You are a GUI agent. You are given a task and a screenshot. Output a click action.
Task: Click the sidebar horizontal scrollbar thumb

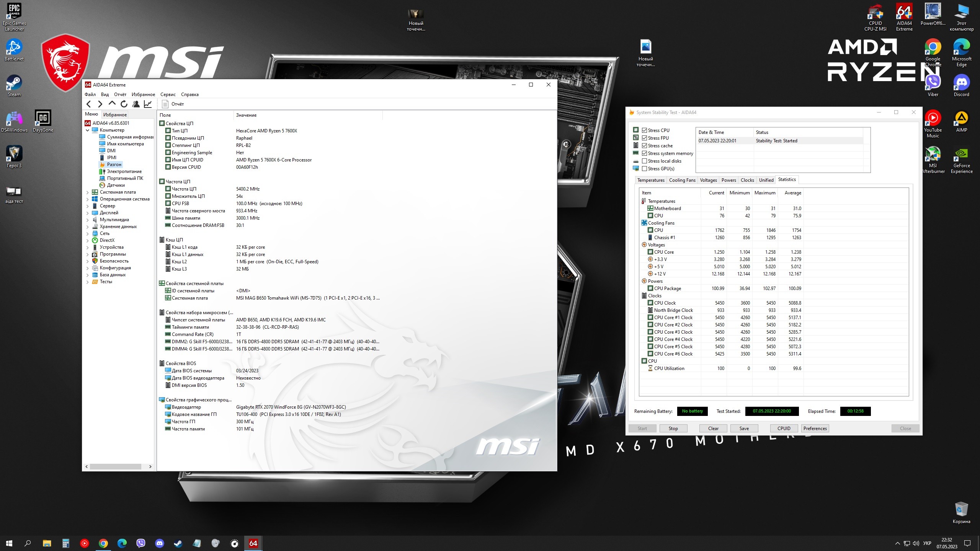[x=116, y=466]
